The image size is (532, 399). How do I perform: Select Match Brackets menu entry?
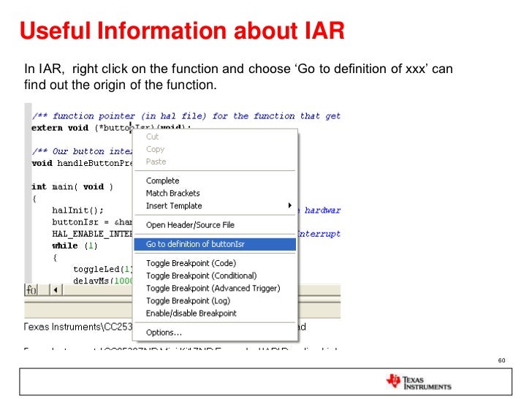(215, 193)
